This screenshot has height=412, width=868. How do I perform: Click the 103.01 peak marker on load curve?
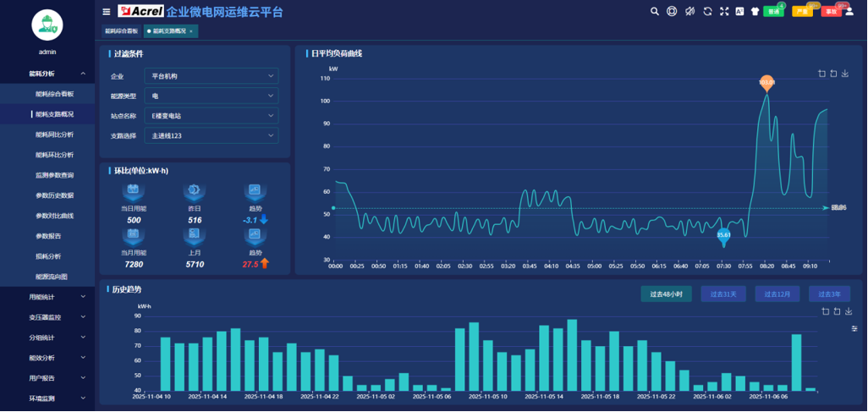coord(766,83)
